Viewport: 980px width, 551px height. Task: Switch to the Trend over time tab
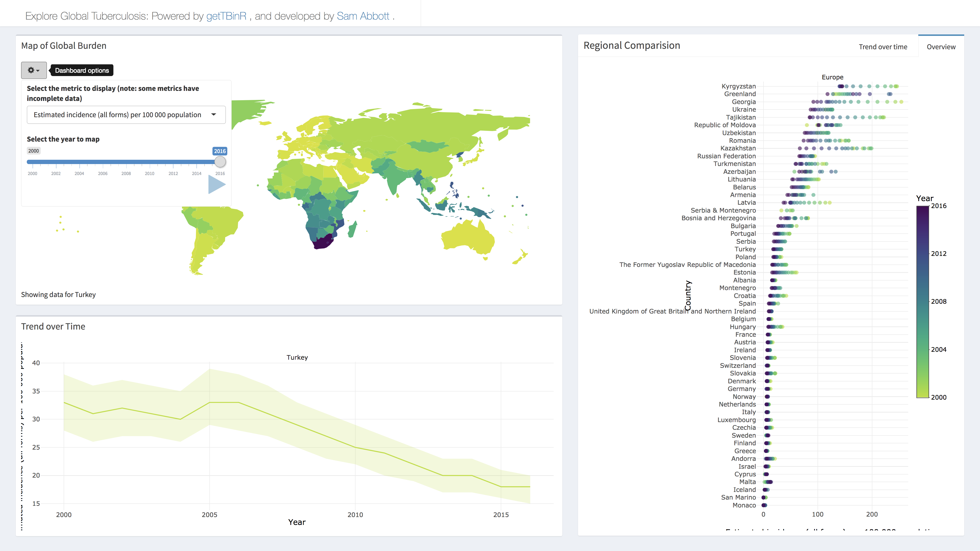click(883, 47)
